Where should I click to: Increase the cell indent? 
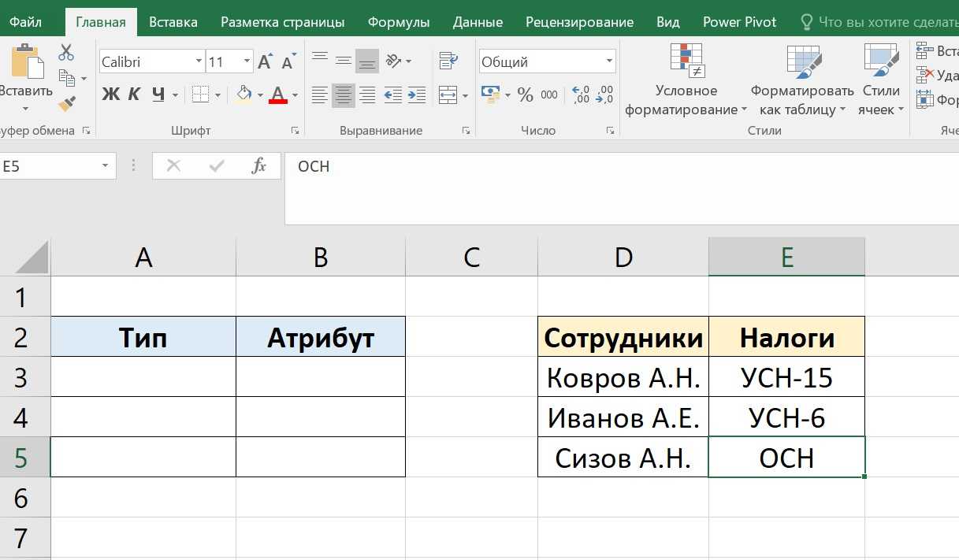[x=417, y=95]
